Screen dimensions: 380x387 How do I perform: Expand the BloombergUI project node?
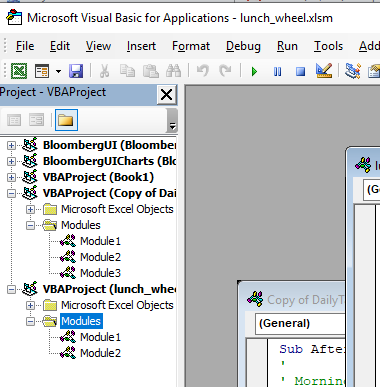[x=11, y=145]
